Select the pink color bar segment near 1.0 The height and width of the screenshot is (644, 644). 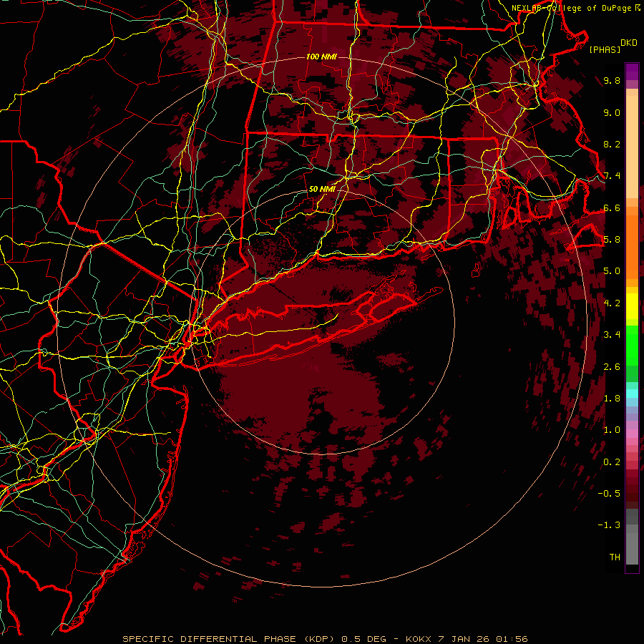632,434
